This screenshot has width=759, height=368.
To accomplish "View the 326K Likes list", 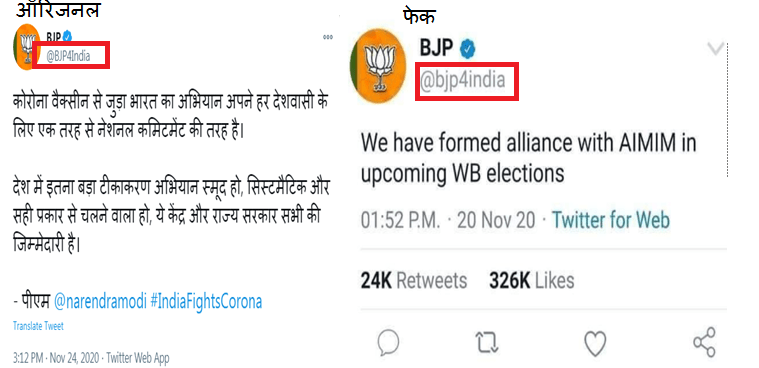I will (x=531, y=281).
